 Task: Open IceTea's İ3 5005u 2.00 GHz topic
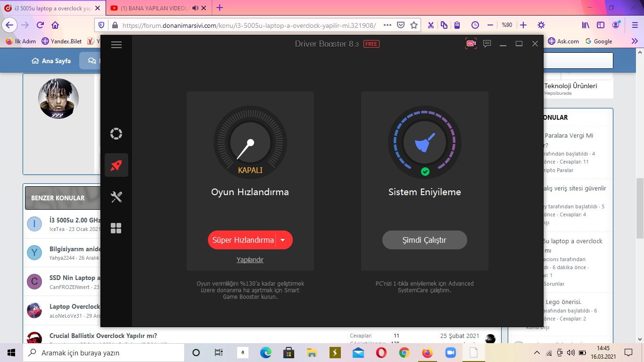click(75, 220)
